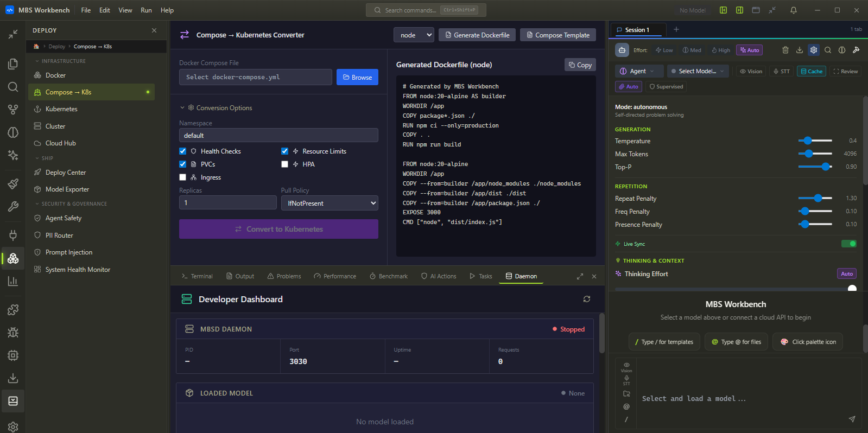Switch to the Terminal tab
This screenshot has width=868, height=433.
point(197,276)
